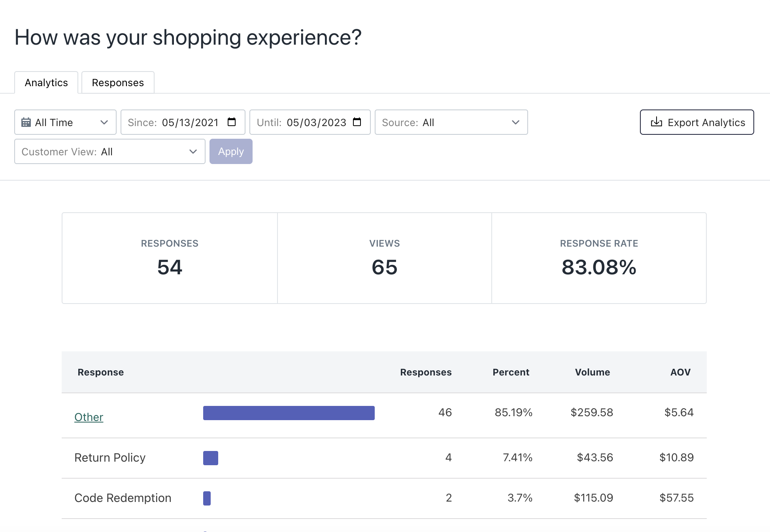The height and width of the screenshot is (532, 770).
Task: Click the Responses total stat card
Action: [170, 258]
